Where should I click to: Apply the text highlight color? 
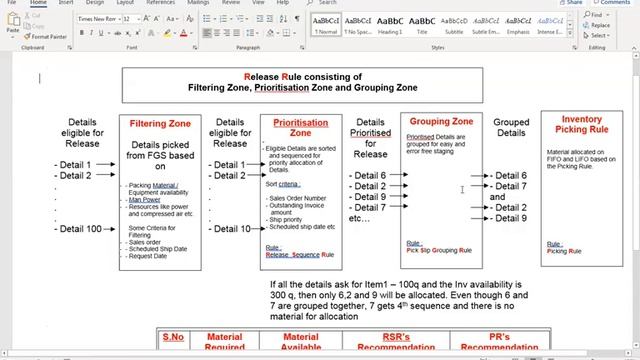point(167,33)
